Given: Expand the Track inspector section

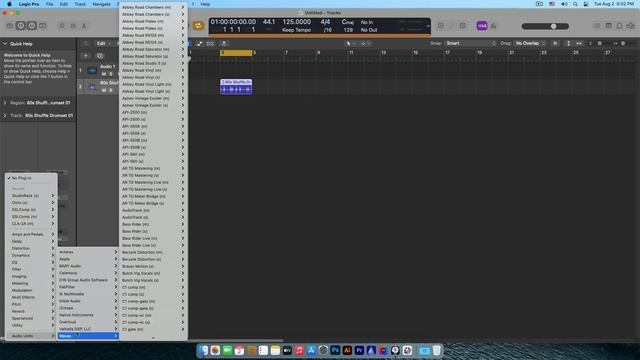Looking at the screenshot, I should 5,116.
